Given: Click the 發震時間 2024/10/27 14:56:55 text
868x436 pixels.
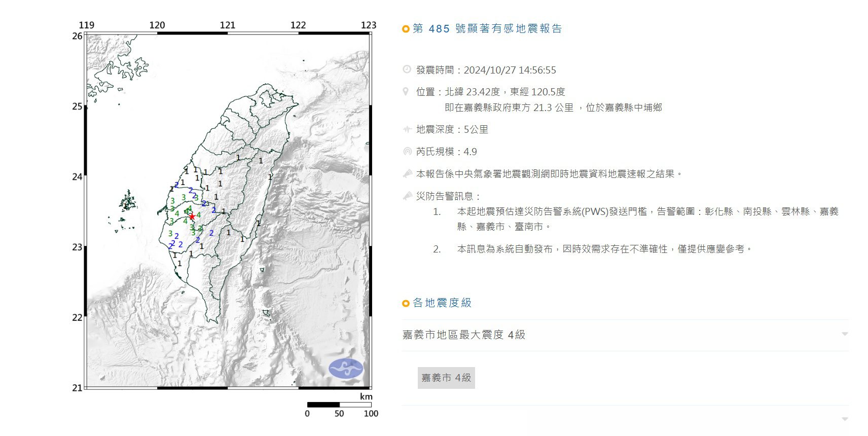Looking at the screenshot, I should click(x=486, y=70).
